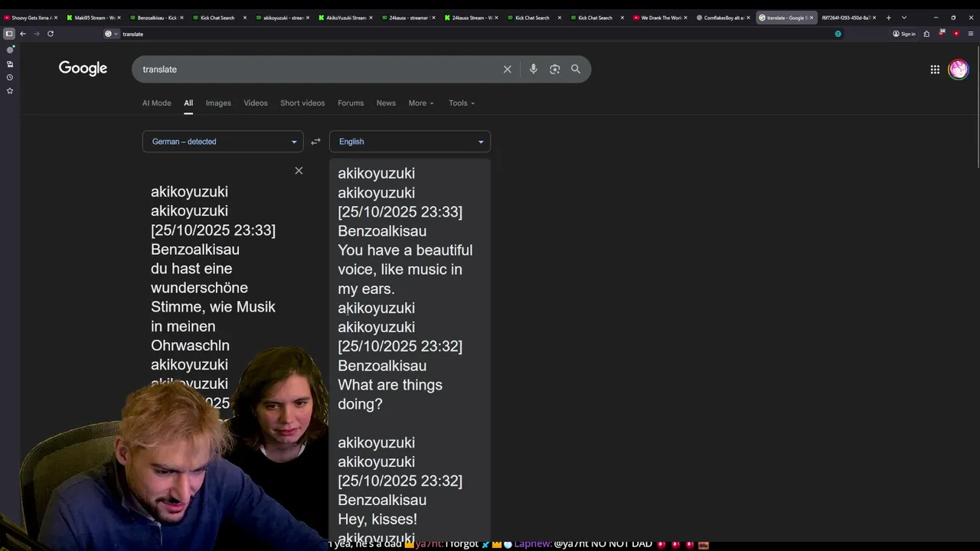This screenshot has height=551, width=980.
Task: Expand the list all tabs chevron
Action: point(904,18)
